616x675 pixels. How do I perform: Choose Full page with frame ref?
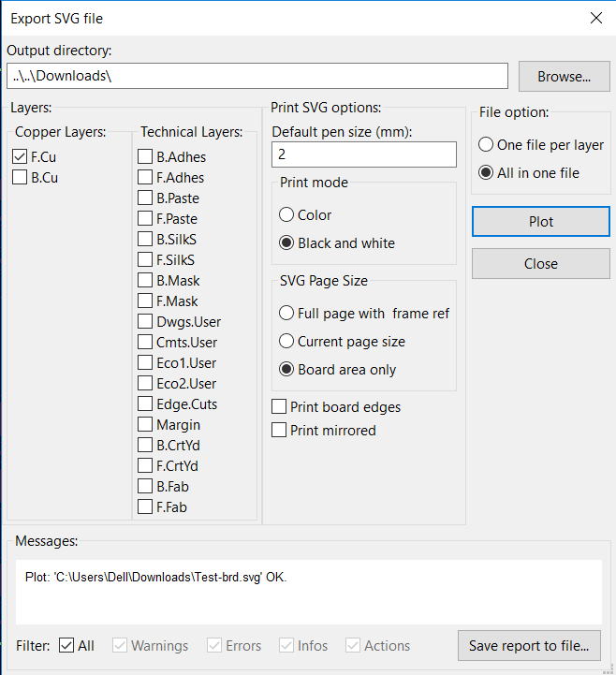click(x=287, y=314)
